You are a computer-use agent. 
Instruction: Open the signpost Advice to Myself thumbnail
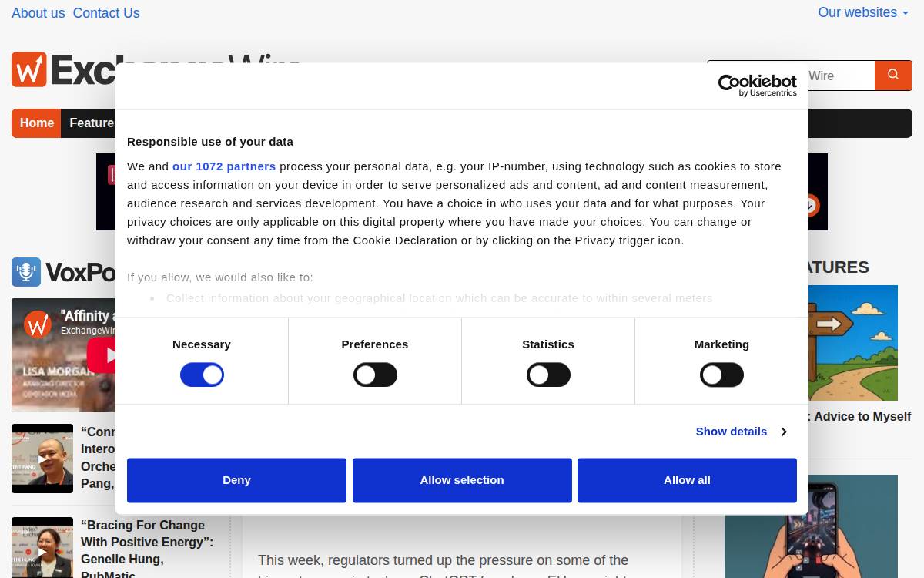click(x=853, y=343)
